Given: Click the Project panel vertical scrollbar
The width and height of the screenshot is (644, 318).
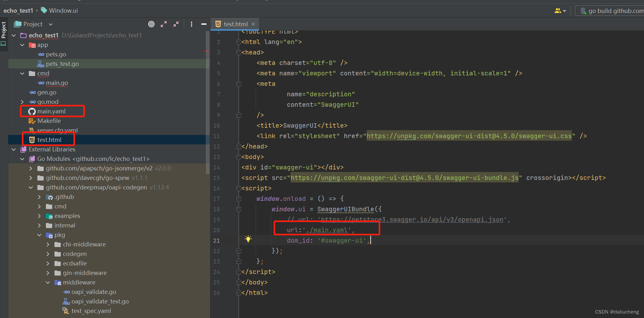Looking at the screenshot, I should point(208,103).
